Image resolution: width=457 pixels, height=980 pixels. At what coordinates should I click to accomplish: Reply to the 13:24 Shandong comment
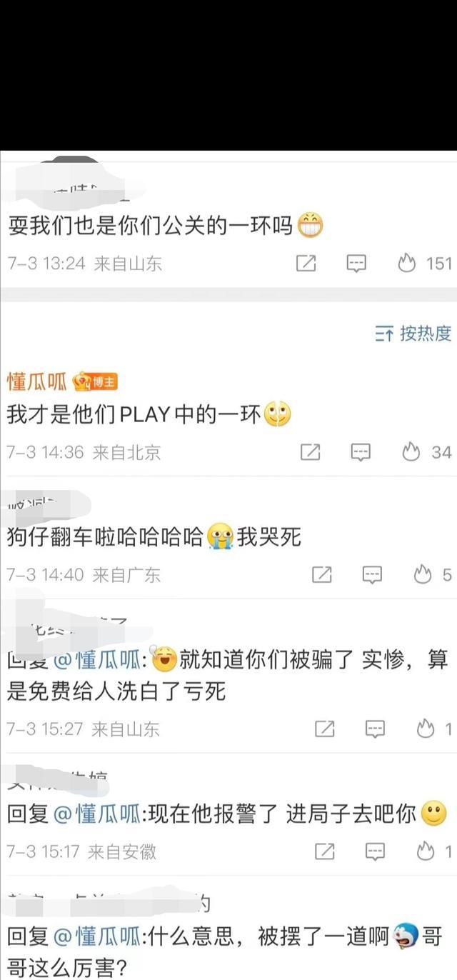pyautogui.click(x=356, y=264)
